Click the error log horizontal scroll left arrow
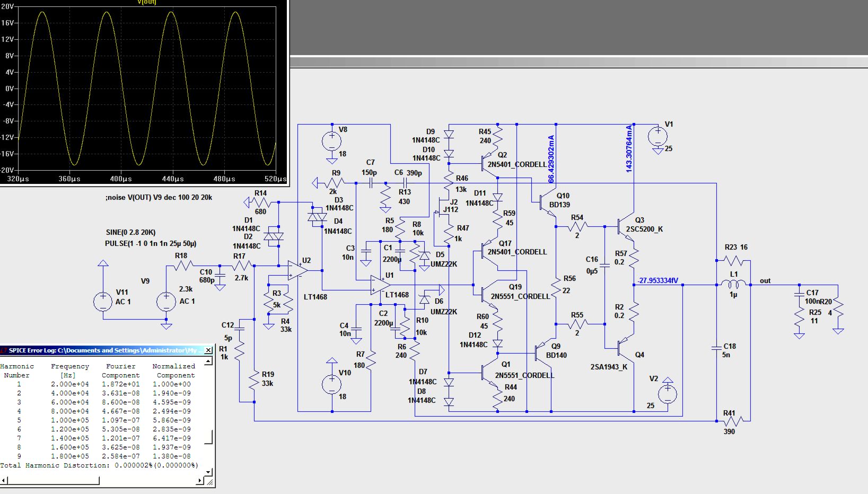 click(x=4, y=480)
